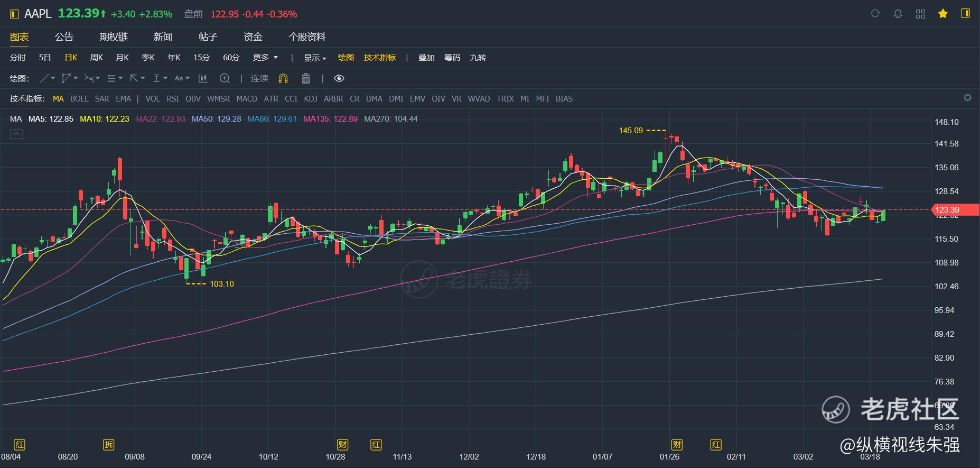
Task: Toggle the 技术指标 indicator bar
Action: [x=380, y=57]
